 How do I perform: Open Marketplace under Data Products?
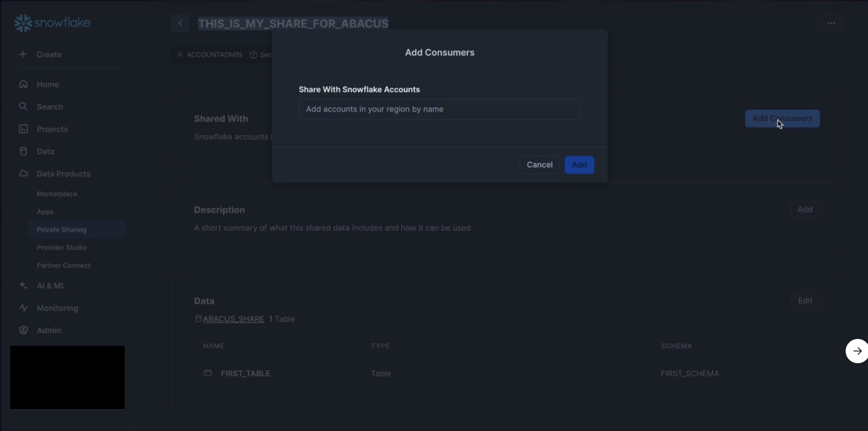pos(57,194)
